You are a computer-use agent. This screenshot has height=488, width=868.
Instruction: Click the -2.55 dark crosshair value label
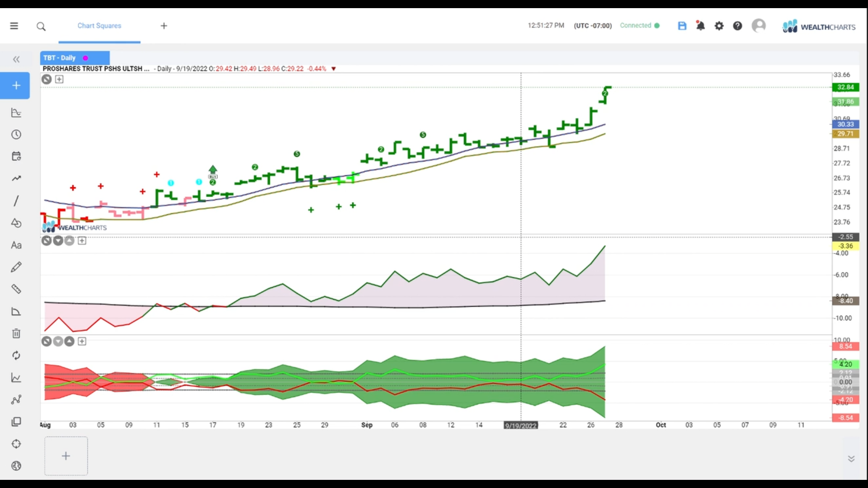pyautogui.click(x=845, y=237)
